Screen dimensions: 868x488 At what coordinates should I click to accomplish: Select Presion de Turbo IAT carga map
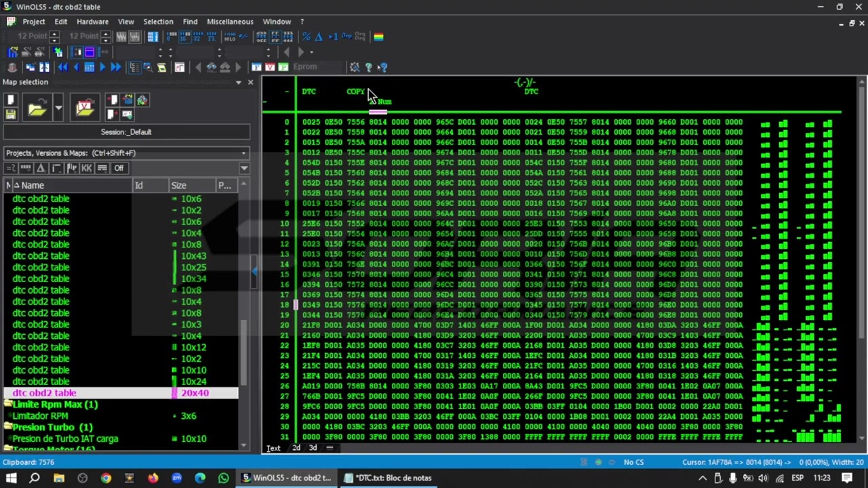[x=65, y=439]
